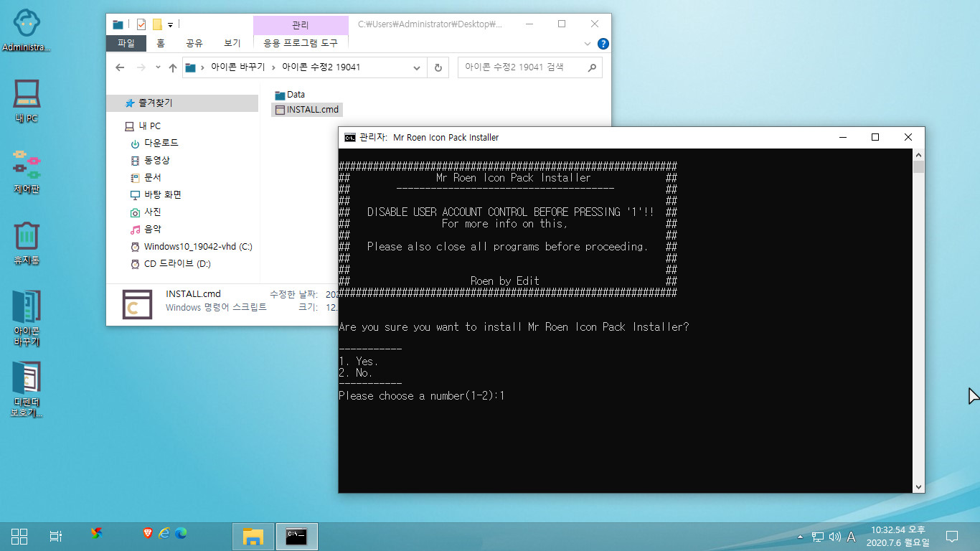Open quick access toolbar customize dropdown arrow

tap(171, 25)
